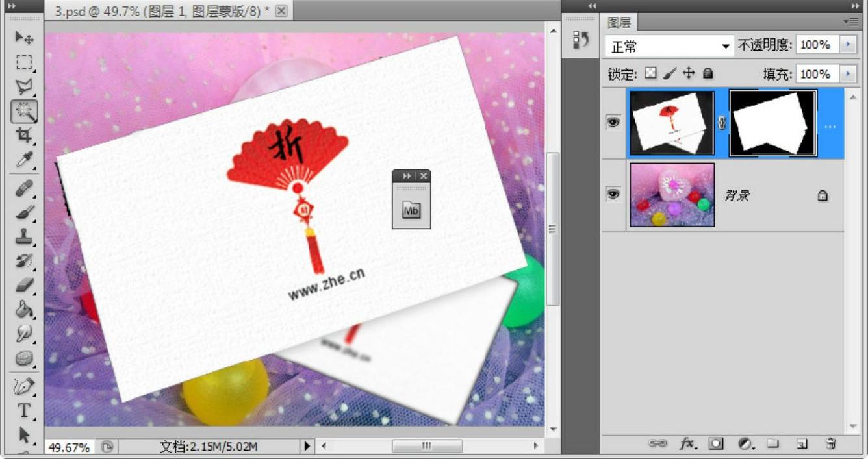Select the Rectangular Marquee tool

pyautogui.click(x=24, y=62)
